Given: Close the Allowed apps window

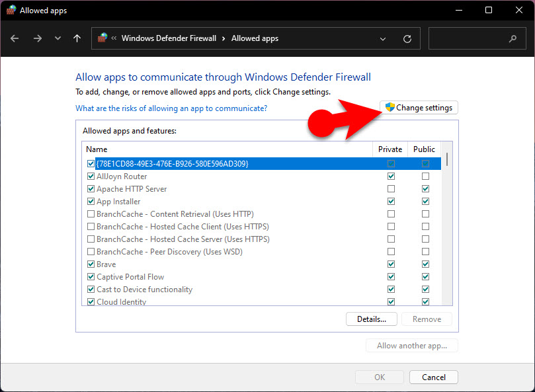Looking at the screenshot, I should (519, 10).
